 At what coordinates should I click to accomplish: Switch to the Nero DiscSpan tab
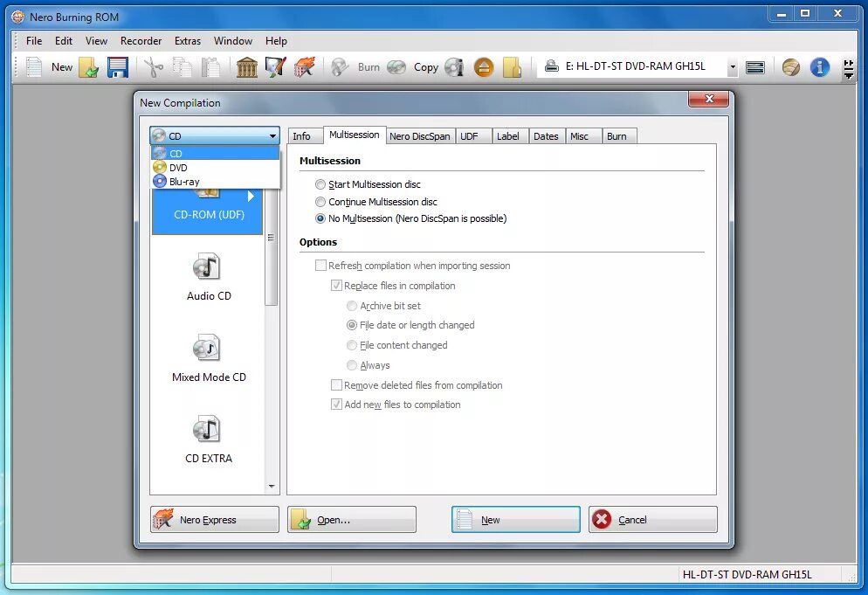420,136
